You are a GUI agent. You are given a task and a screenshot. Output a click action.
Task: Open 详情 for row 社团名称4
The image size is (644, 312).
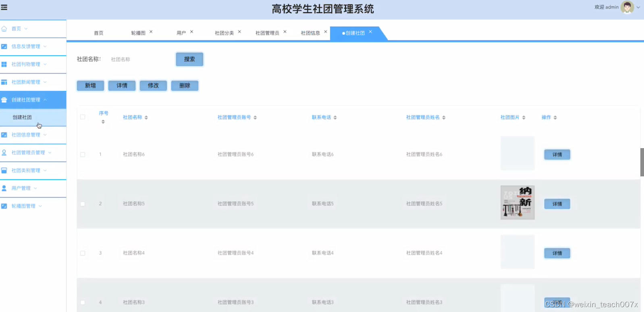pyautogui.click(x=557, y=253)
